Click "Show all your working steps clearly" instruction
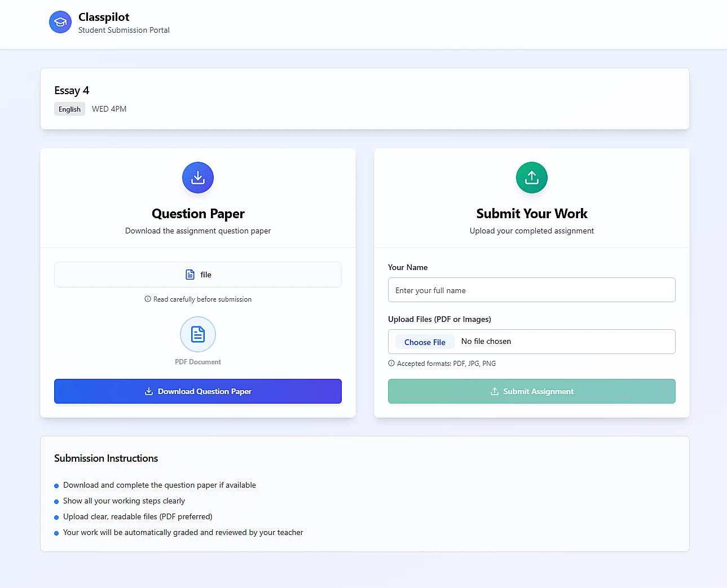The height and width of the screenshot is (588, 727). (124, 501)
